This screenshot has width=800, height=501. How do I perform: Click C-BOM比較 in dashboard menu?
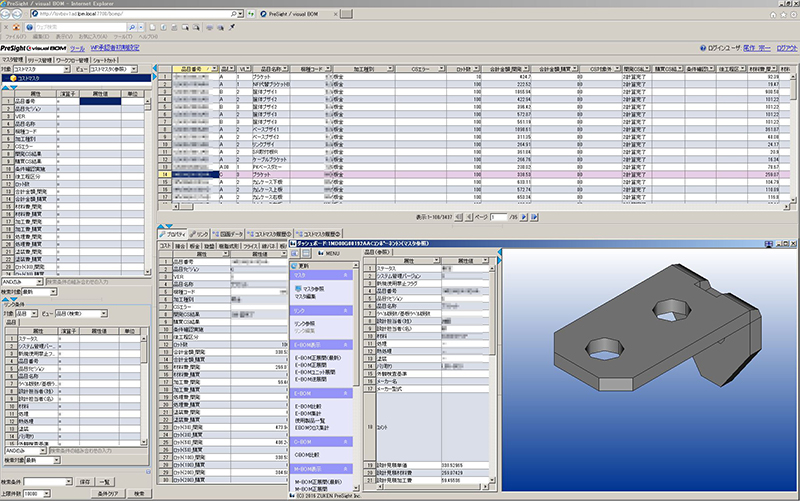[x=307, y=455]
